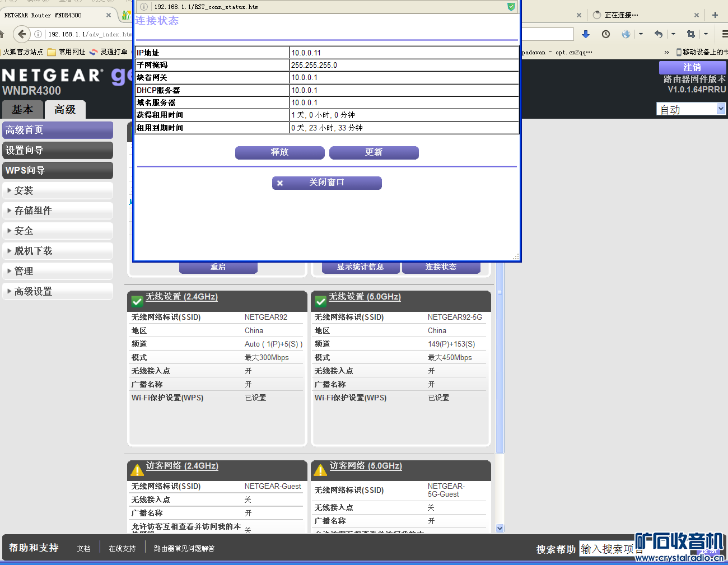Open the 文档 footer link
Screen dimensions: 728x565
point(84,549)
